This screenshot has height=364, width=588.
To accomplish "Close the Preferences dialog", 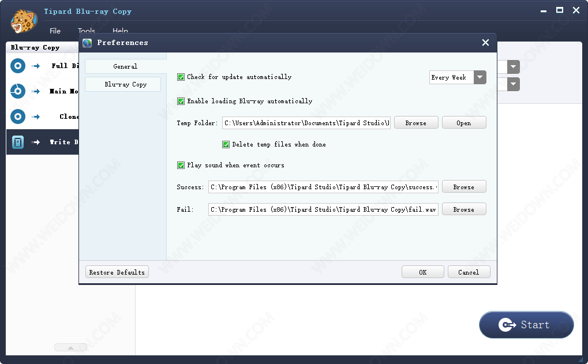I will tap(485, 43).
